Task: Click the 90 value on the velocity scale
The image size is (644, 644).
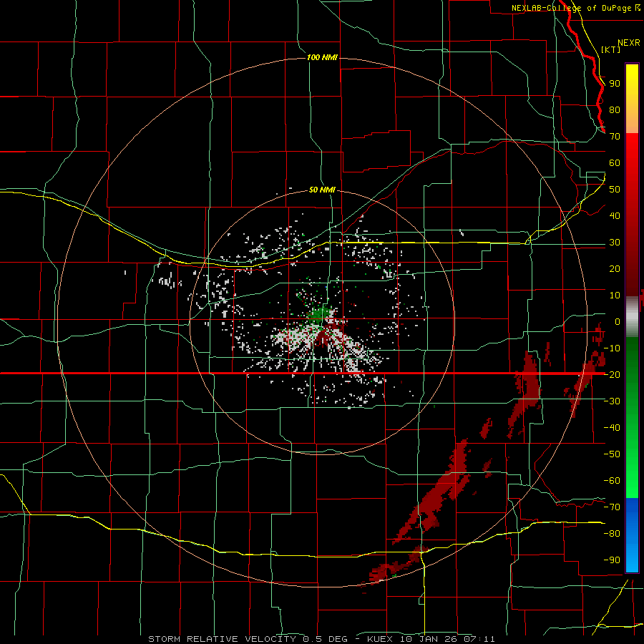Action: pyautogui.click(x=615, y=84)
